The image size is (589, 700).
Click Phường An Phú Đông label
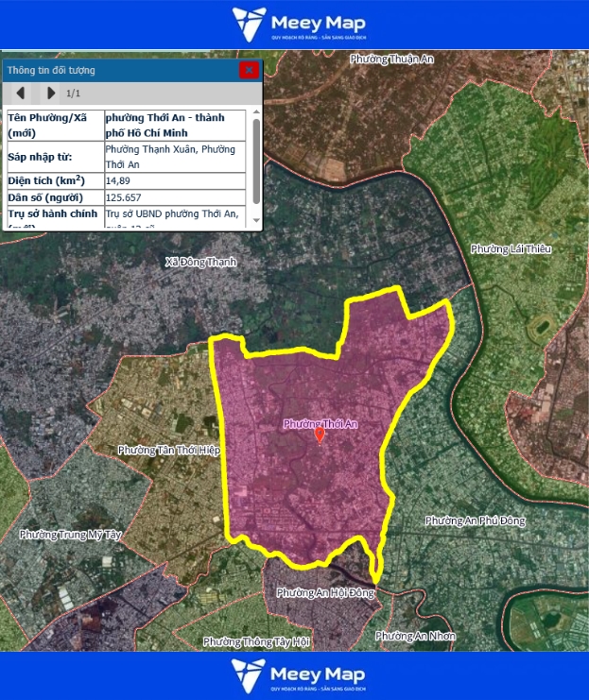pos(475,521)
